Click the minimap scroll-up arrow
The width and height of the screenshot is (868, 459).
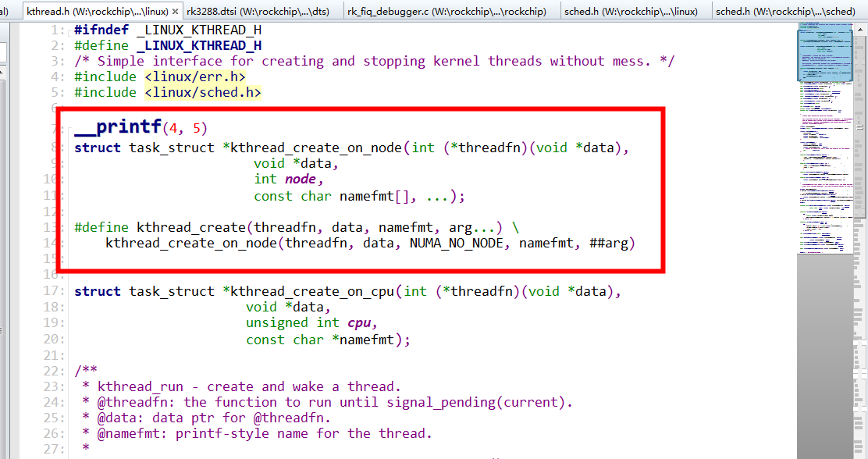[862, 28]
